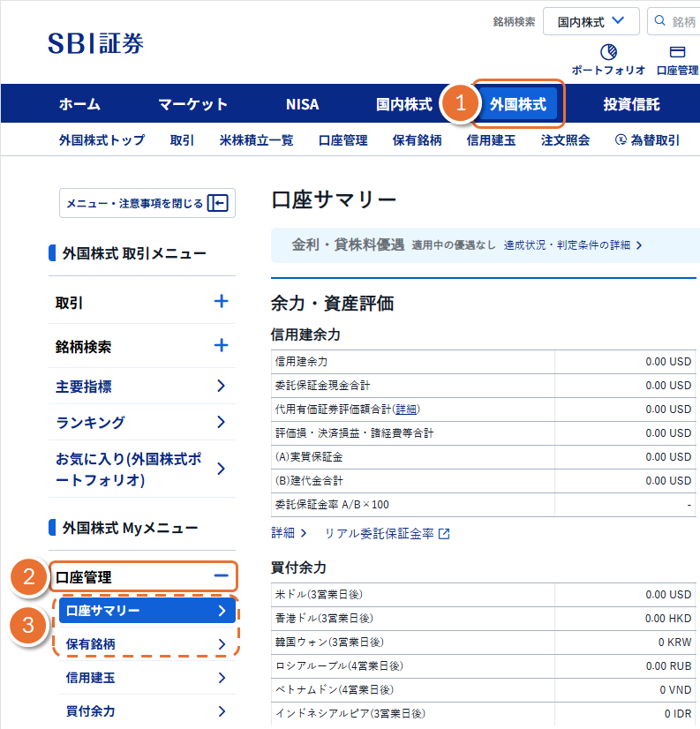Open the 国内株式 search type dropdown
The image size is (700, 729).
[x=591, y=21]
